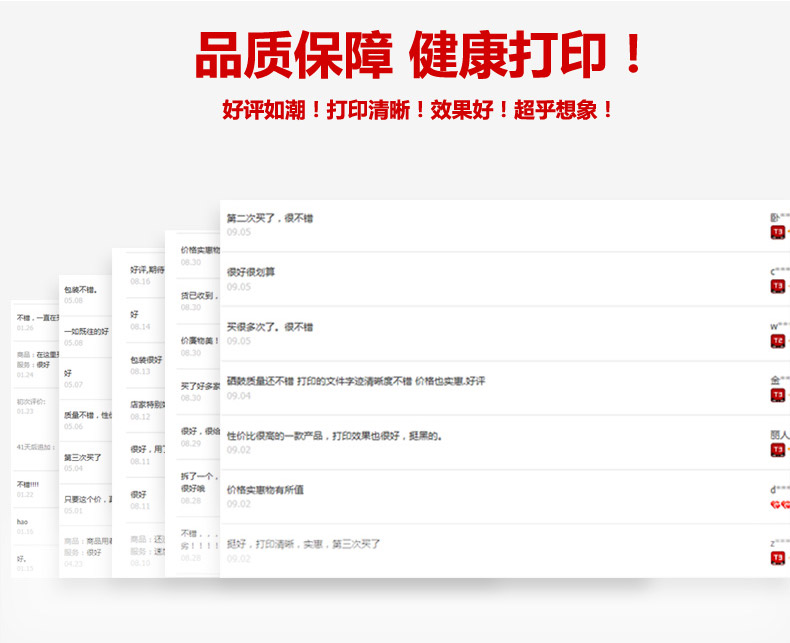
Task: Select review text 很好很划算
Action: [250, 272]
